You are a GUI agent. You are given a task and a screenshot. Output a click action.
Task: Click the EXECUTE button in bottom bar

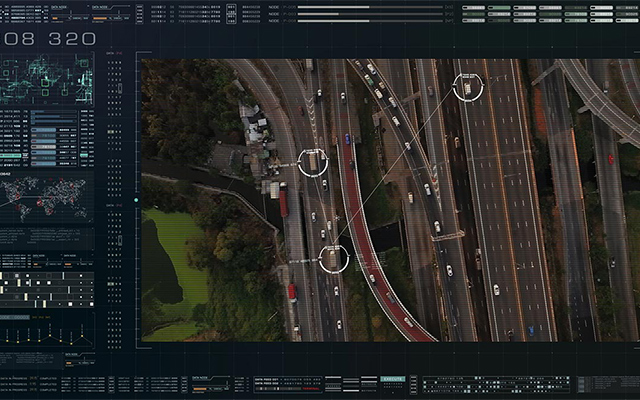pyautogui.click(x=394, y=380)
